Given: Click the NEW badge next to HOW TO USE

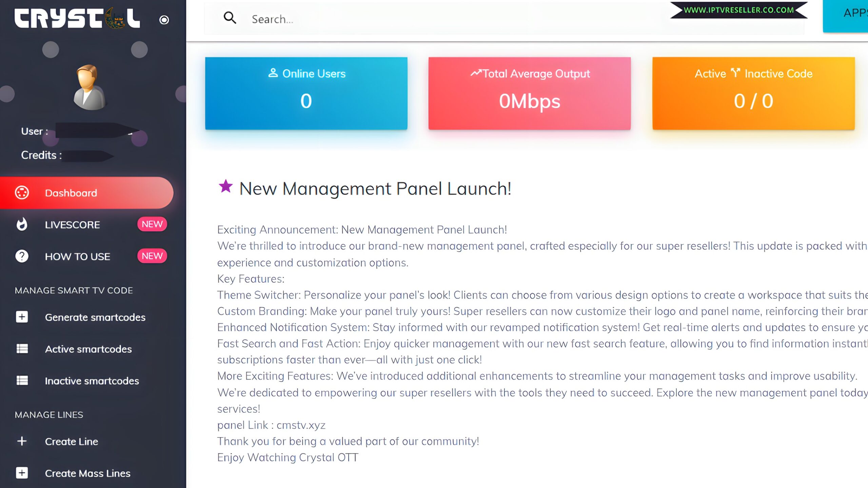Looking at the screenshot, I should pyautogui.click(x=152, y=256).
